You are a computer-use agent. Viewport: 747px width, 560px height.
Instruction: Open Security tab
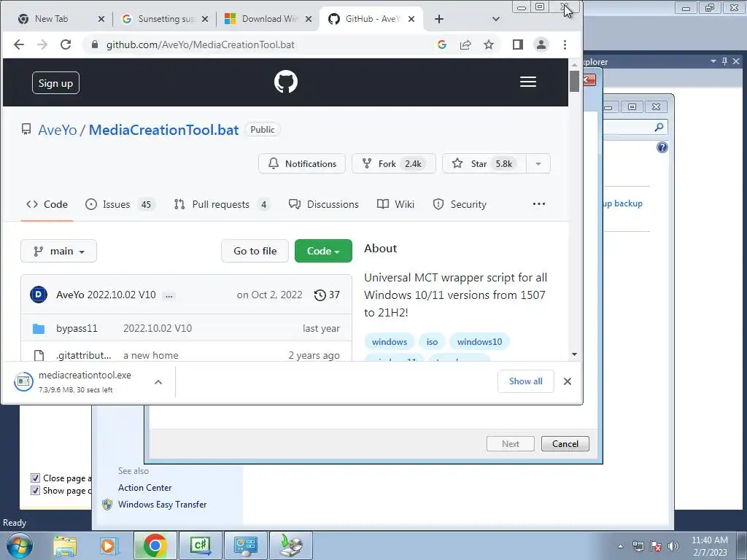click(460, 204)
